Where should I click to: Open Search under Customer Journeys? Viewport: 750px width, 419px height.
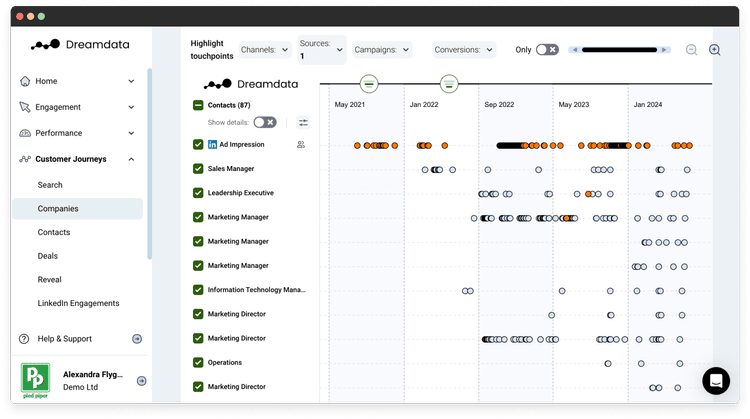click(50, 185)
